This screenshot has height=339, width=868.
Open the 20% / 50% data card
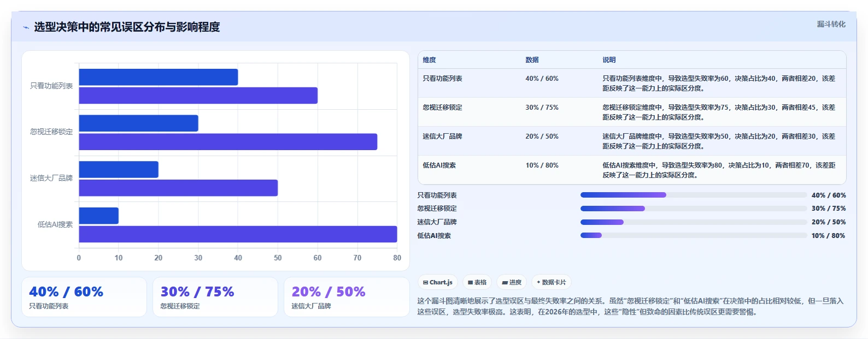point(347,297)
